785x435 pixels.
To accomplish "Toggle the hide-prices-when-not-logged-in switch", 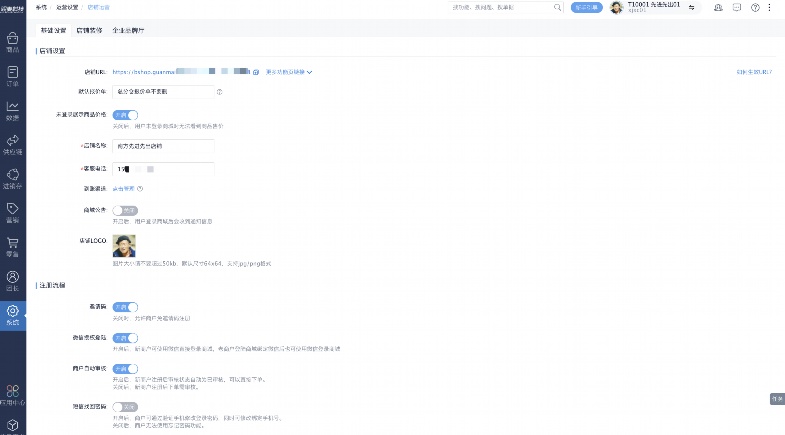I will (125, 115).
